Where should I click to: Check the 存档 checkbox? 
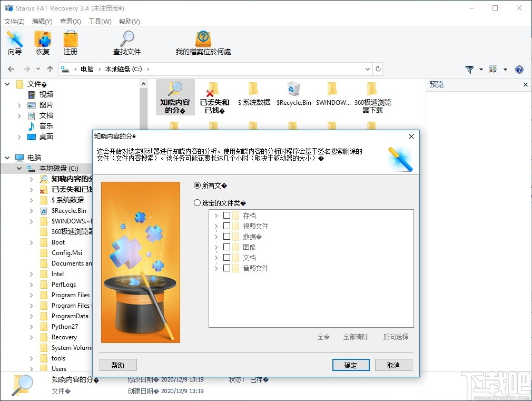(226, 216)
